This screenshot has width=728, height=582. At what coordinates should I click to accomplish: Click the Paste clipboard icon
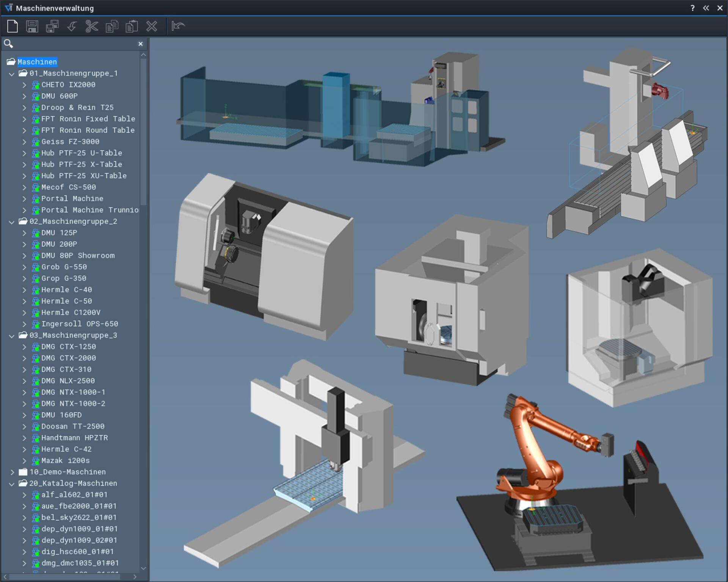click(x=132, y=26)
